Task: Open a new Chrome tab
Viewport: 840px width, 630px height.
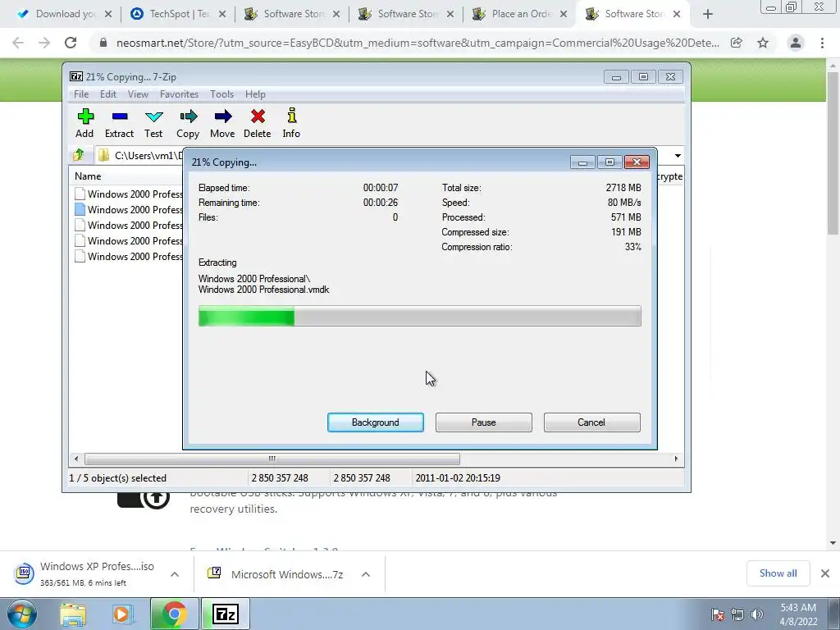Action: pyautogui.click(x=708, y=15)
